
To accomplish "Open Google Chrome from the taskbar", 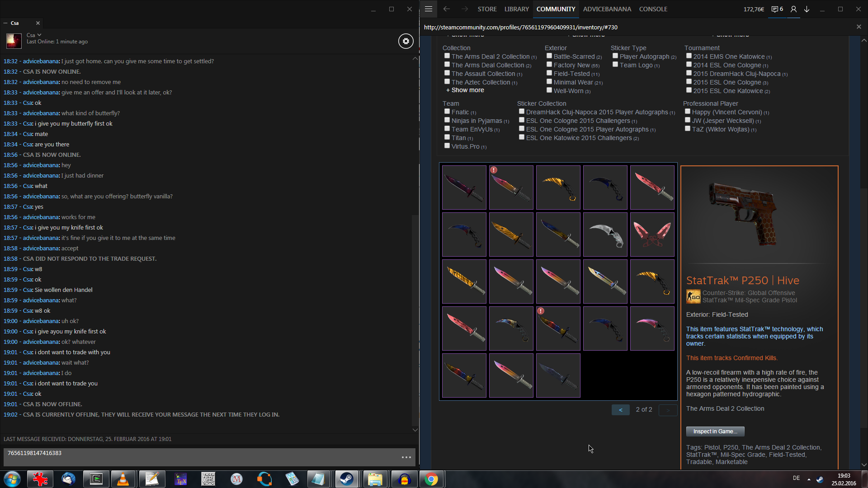I will point(431,479).
